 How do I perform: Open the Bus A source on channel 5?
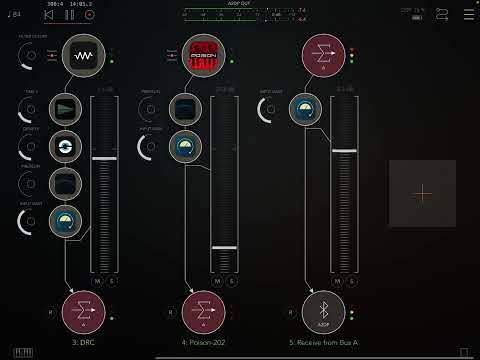(x=323, y=55)
